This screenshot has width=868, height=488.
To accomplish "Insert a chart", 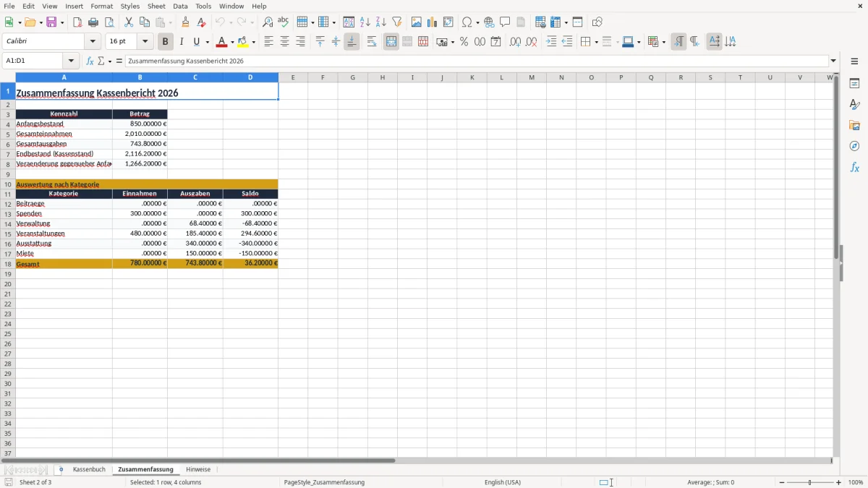I will click(433, 22).
